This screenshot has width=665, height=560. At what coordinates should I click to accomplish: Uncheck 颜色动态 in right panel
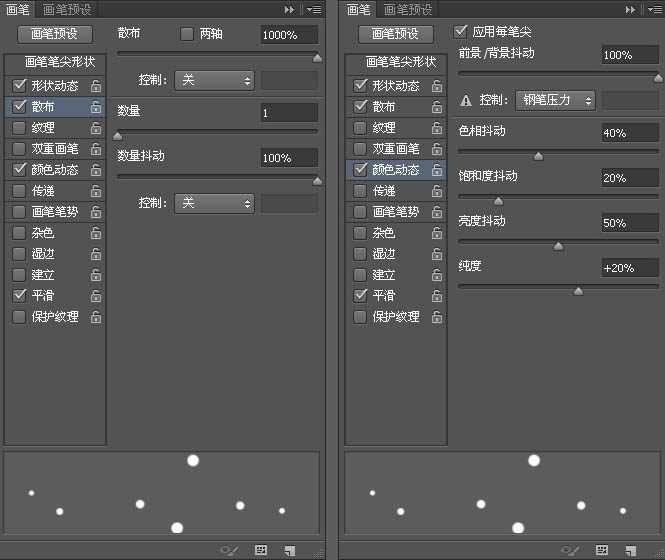360,170
